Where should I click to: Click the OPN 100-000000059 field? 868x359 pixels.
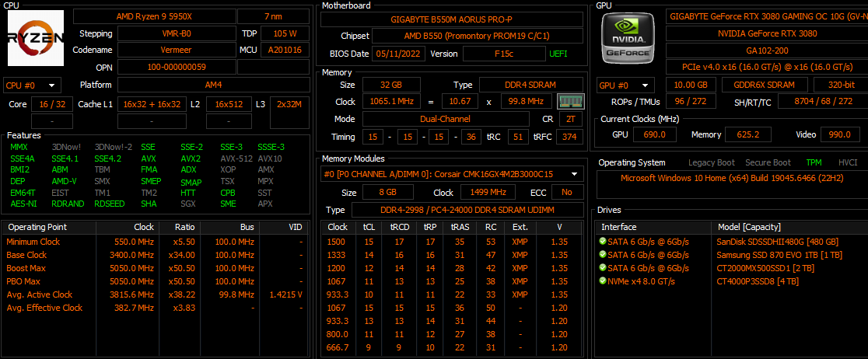(176, 67)
